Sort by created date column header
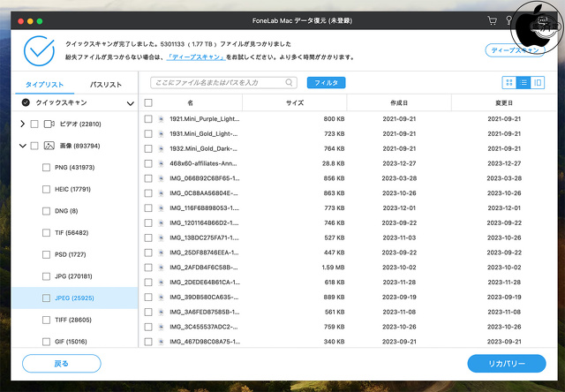This screenshot has height=392, width=565. [x=399, y=102]
